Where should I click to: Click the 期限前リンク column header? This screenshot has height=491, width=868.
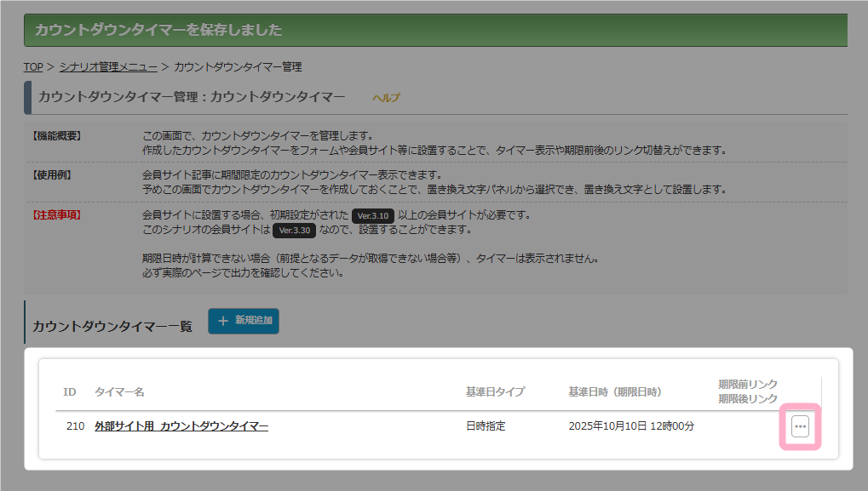[x=748, y=385]
